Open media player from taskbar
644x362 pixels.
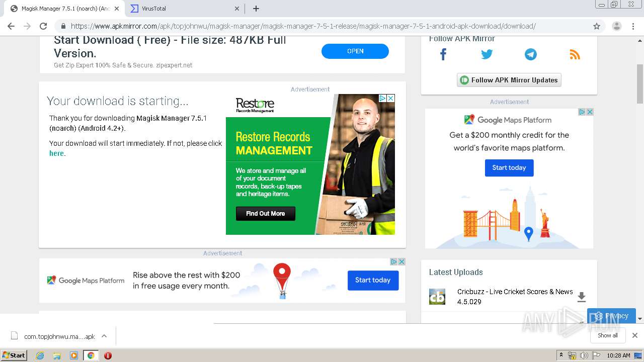(x=74, y=355)
